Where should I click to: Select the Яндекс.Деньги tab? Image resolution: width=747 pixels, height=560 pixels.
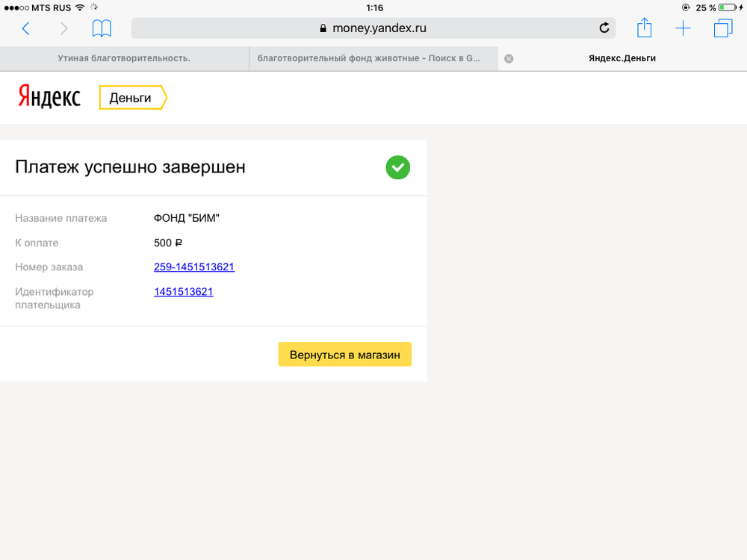click(622, 58)
